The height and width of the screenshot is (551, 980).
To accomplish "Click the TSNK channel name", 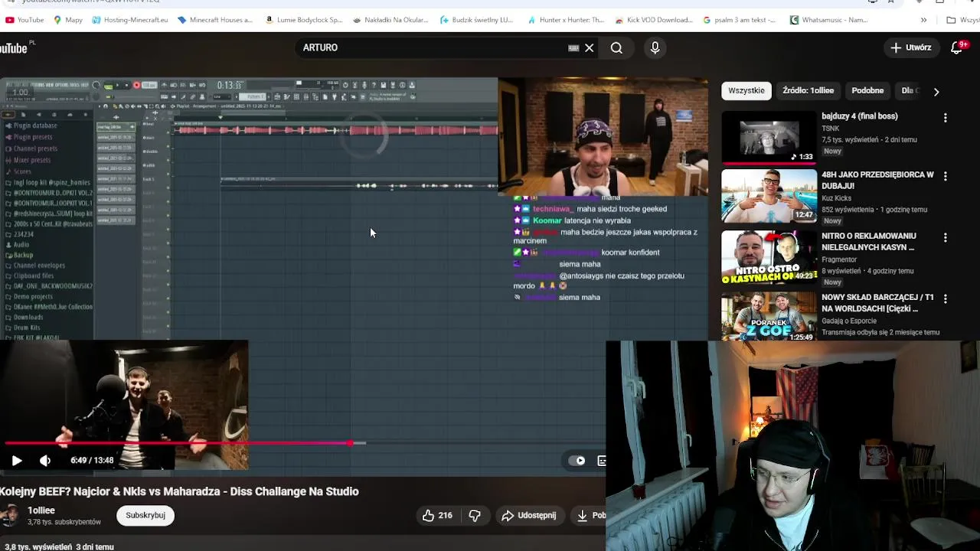I will pyautogui.click(x=831, y=129).
